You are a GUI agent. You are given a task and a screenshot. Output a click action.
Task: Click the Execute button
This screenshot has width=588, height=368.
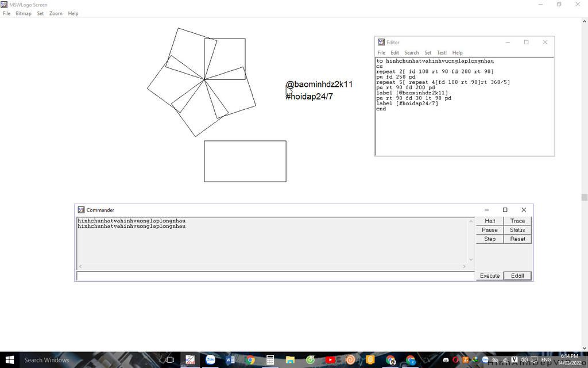coord(490,275)
